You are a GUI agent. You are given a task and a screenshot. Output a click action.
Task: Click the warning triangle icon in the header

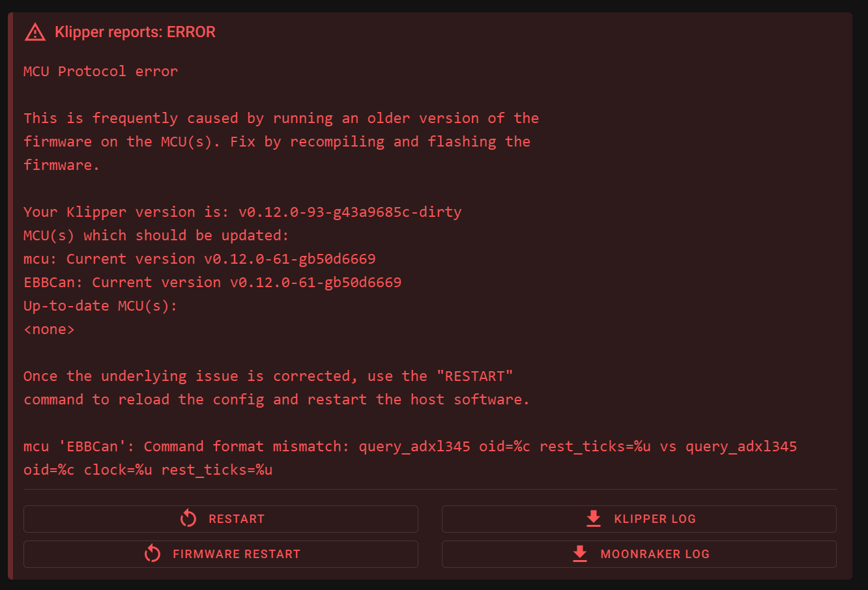[35, 32]
